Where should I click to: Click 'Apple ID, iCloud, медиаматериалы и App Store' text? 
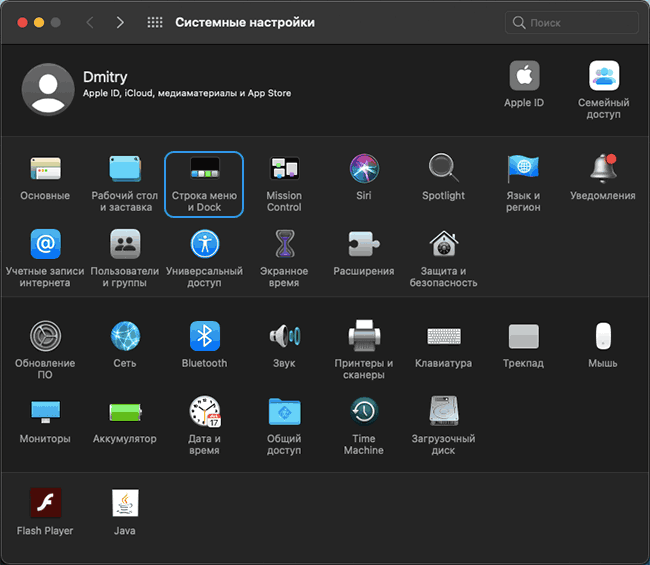(187, 93)
